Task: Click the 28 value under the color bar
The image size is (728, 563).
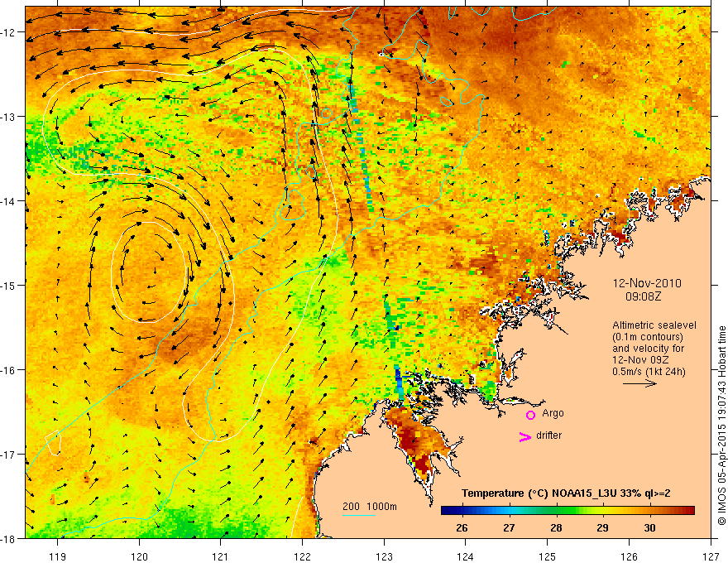Action: point(556,527)
